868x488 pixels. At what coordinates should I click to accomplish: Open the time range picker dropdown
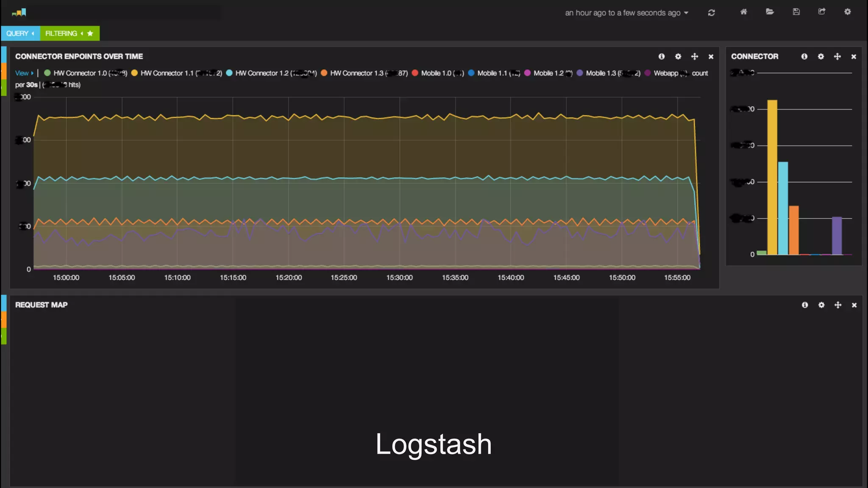(626, 13)
